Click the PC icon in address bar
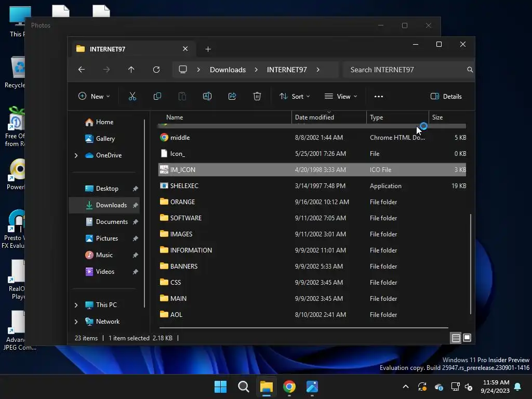 coord(183,70)
